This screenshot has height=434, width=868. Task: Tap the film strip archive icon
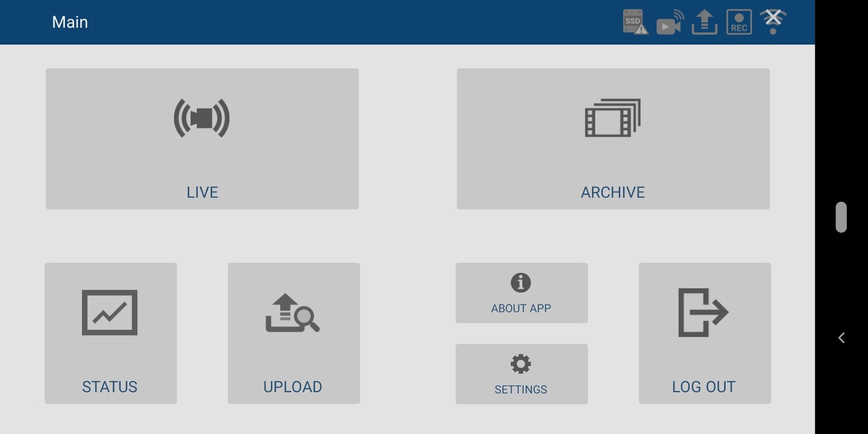(613, 118)
